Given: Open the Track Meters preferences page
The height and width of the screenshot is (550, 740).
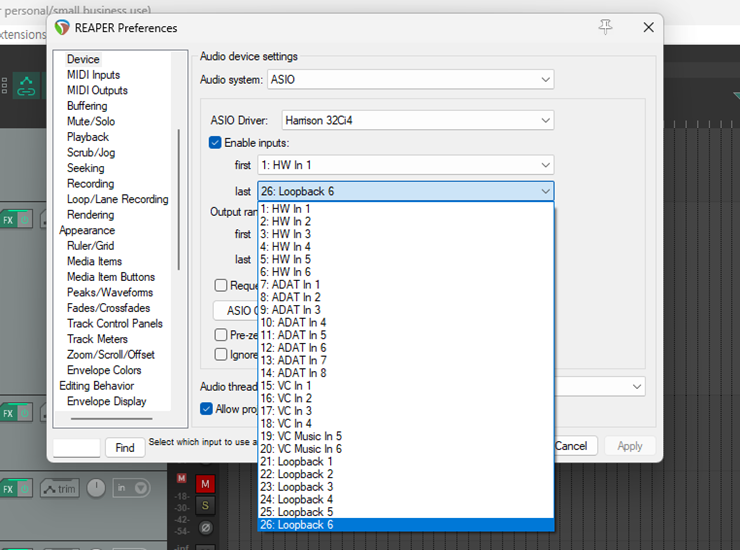Looking at the screenshot, I should (x=97, y=339).
